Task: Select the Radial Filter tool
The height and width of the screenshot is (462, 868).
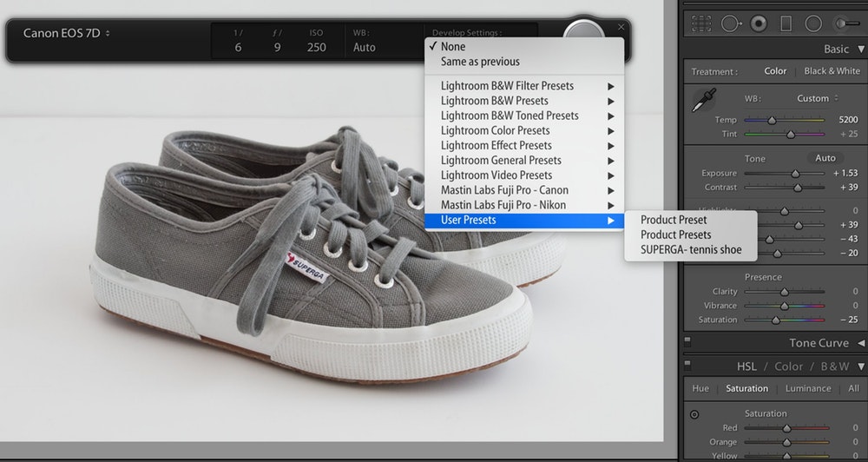Action: pyautogui.click(x=813, y=23)
